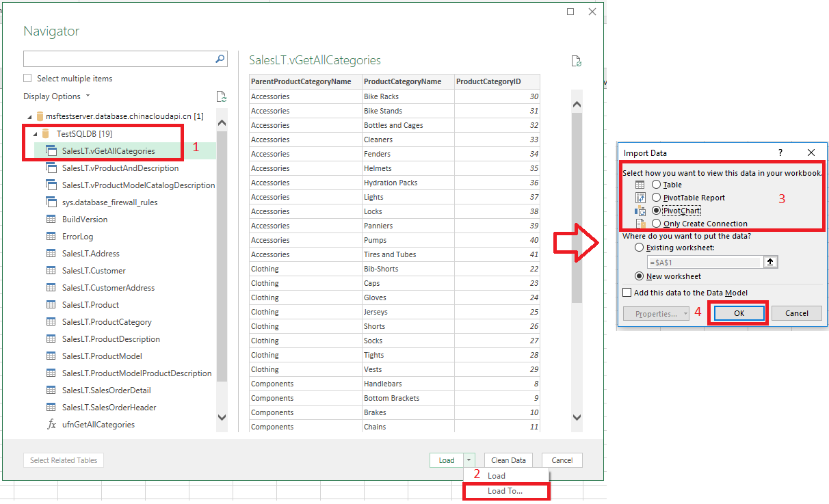
Task: Click the fx function icon for ufnGetAllCategories
Action: point(51,424)
